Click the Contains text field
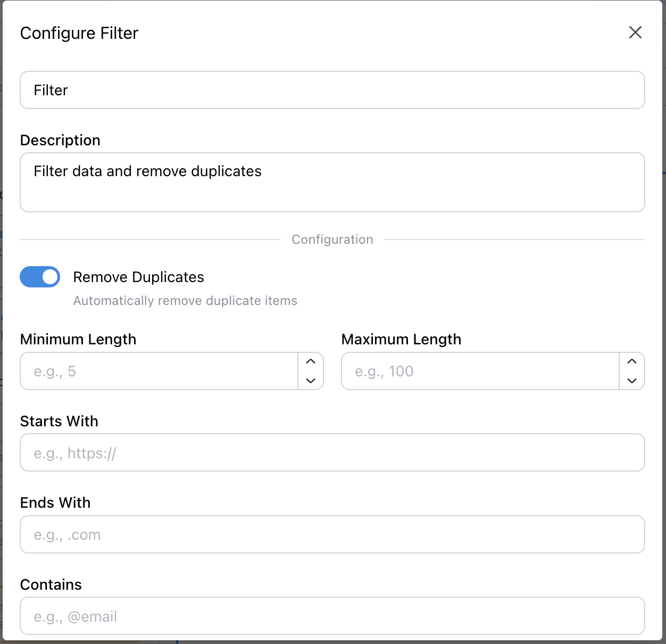The width and height of the screenshot is (666, 644). (332, 616)
